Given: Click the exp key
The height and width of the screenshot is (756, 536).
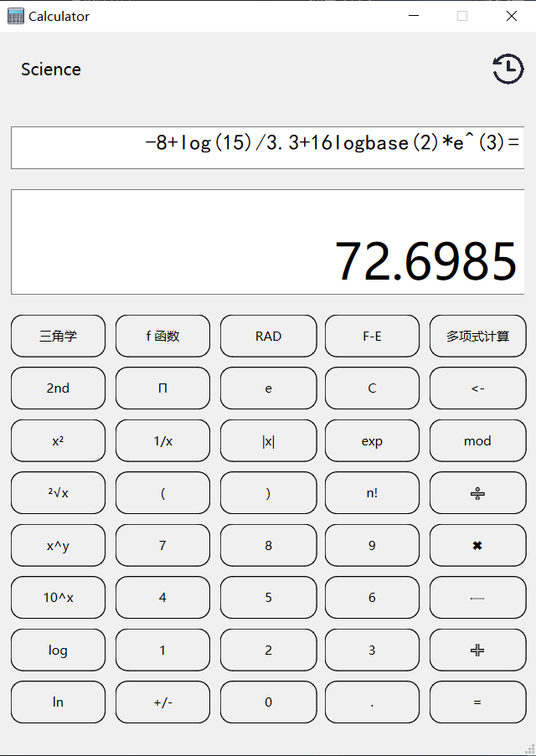Looking at the screenshot, I should [372, 440].
